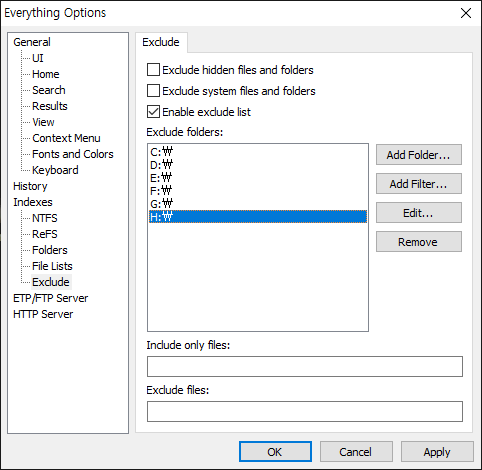This screenshot has height=470, width=482.
Task: Select C:₩ in exclude folders list
Action: [x=258, y=152]
